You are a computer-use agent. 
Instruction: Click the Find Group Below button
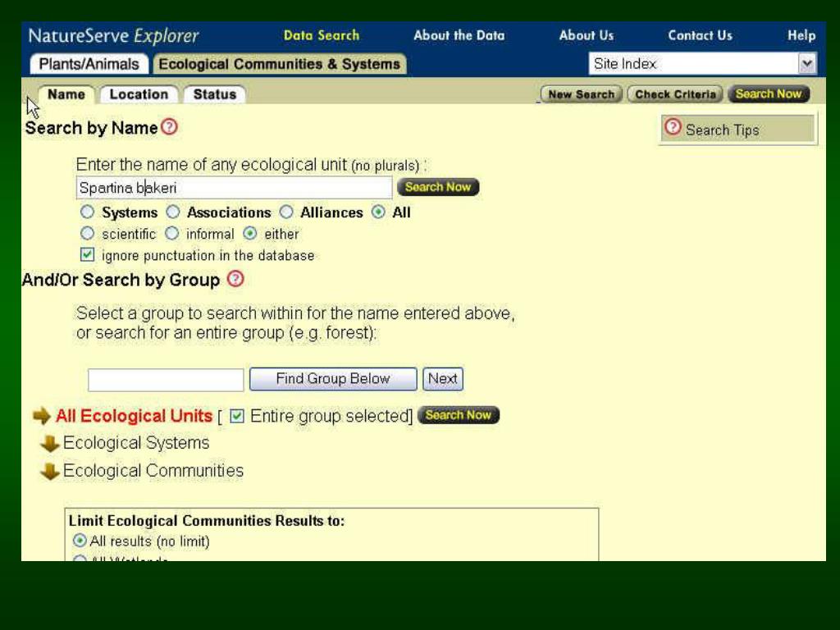tap(333, 379)
